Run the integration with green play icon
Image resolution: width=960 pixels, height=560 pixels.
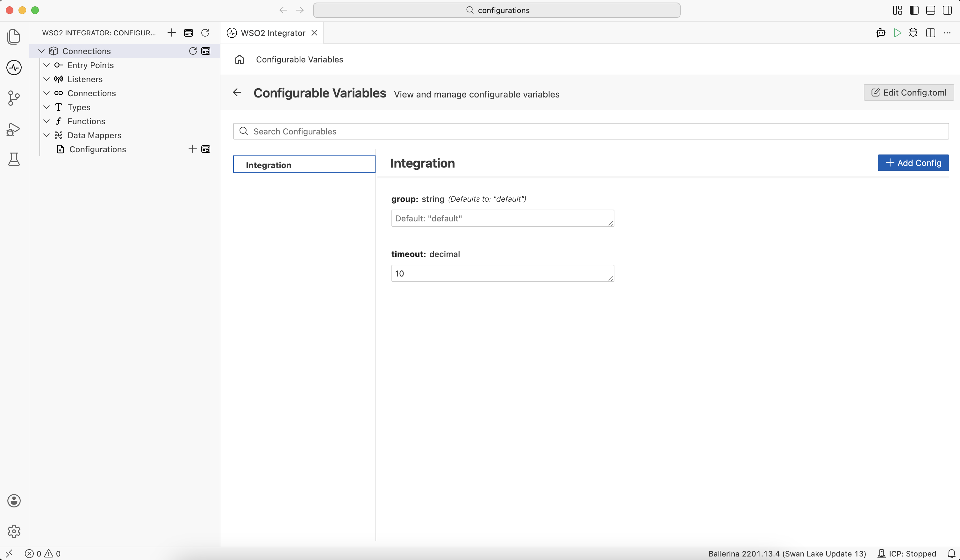(897, 33)
